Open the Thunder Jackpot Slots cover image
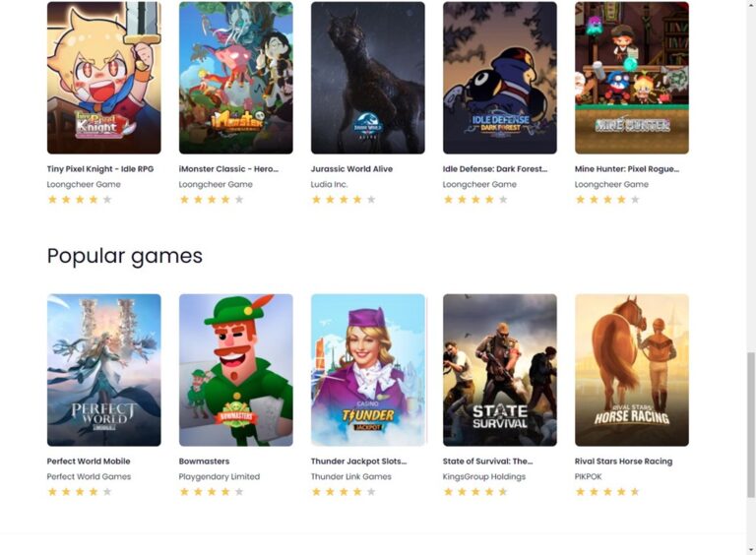The height and width of the screenshot is (555, 756). [x=368, y=370]
